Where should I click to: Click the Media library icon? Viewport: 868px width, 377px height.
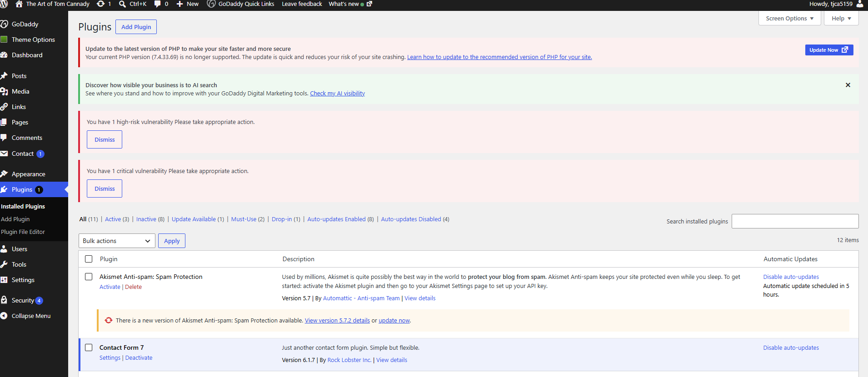point(4,91)
